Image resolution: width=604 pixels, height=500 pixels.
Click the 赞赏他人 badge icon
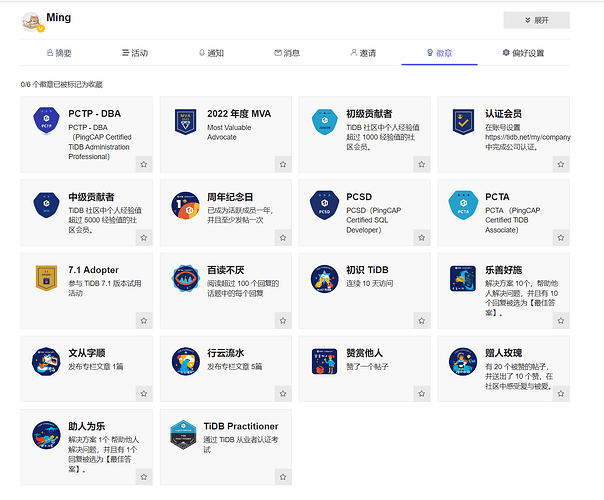[x=324, y=361]
